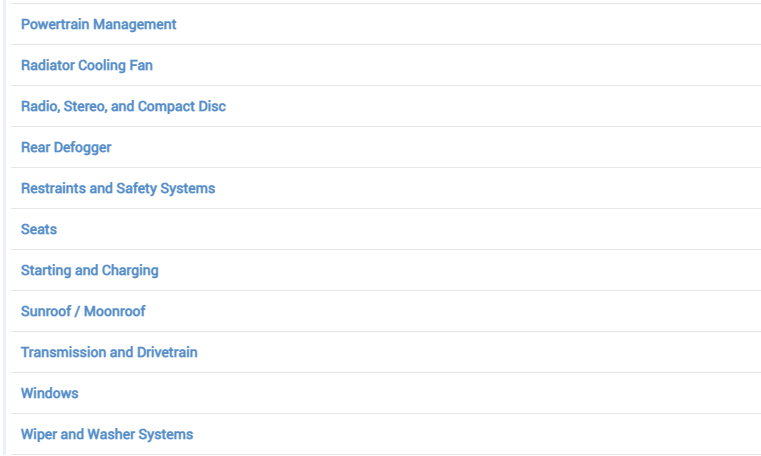Select the Sunroof / Moonroof link
Screen dimensions: 761x456
click(83, 311)
